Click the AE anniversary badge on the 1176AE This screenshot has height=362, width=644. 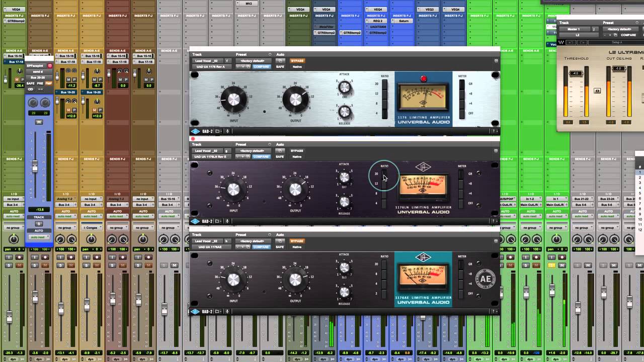(x=486, y=279)
